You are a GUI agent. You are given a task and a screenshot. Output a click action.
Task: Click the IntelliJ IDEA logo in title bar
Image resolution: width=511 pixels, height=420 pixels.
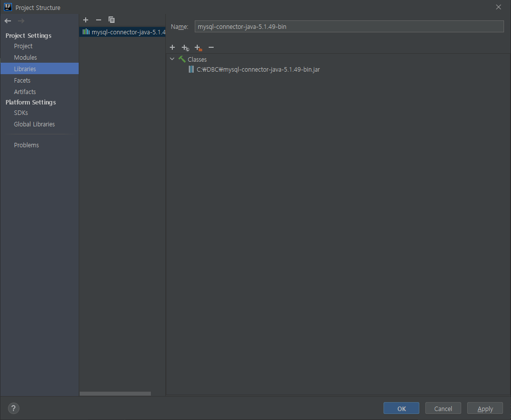coord(8,7)
